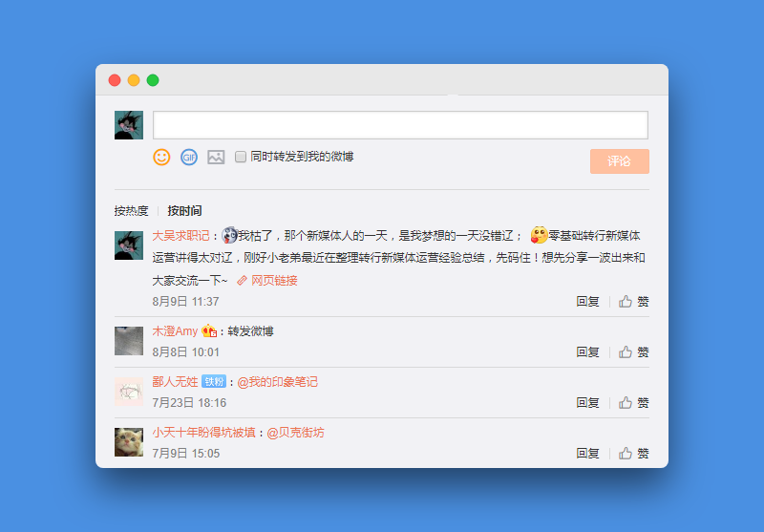764x532 pixels.
Task: Click 大吴求职记's avatar thumbnail
Action: 129,245
